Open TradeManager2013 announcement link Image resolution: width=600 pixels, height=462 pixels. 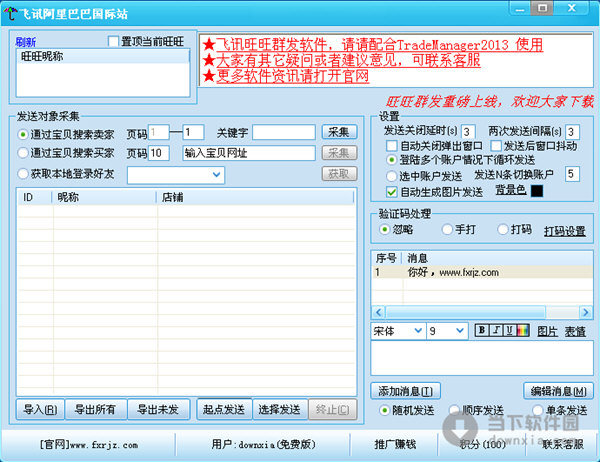coord(379,45)
